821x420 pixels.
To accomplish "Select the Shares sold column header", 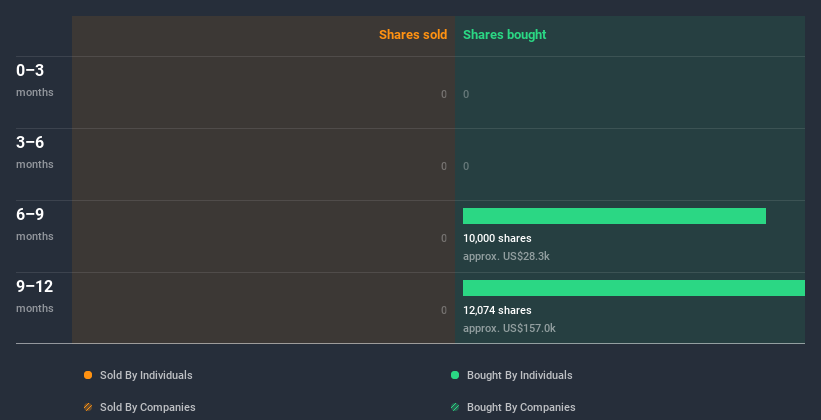I will pyautogui.click(x=412, y=35).
